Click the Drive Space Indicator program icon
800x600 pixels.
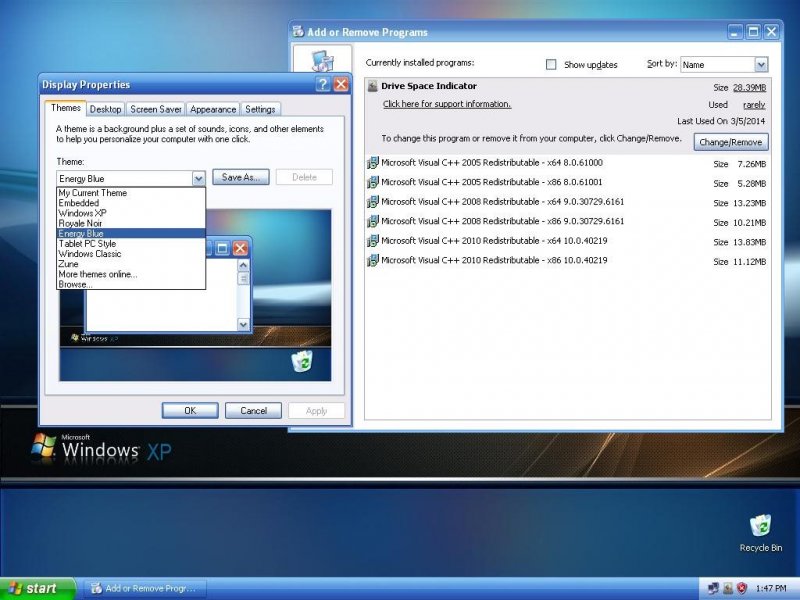(x=372, y=86)
